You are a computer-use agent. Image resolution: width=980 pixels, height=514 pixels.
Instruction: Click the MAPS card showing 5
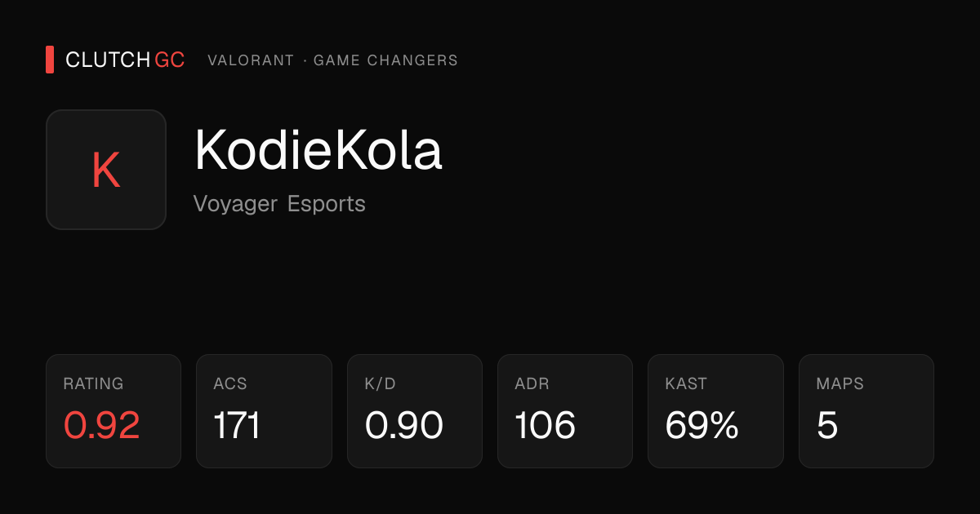(866, 411)
